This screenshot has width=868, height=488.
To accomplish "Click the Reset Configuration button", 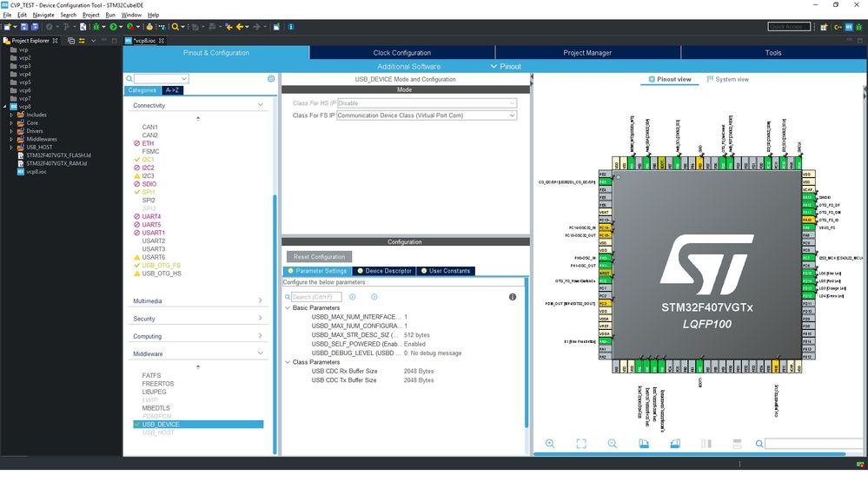I will pos(320,257).
